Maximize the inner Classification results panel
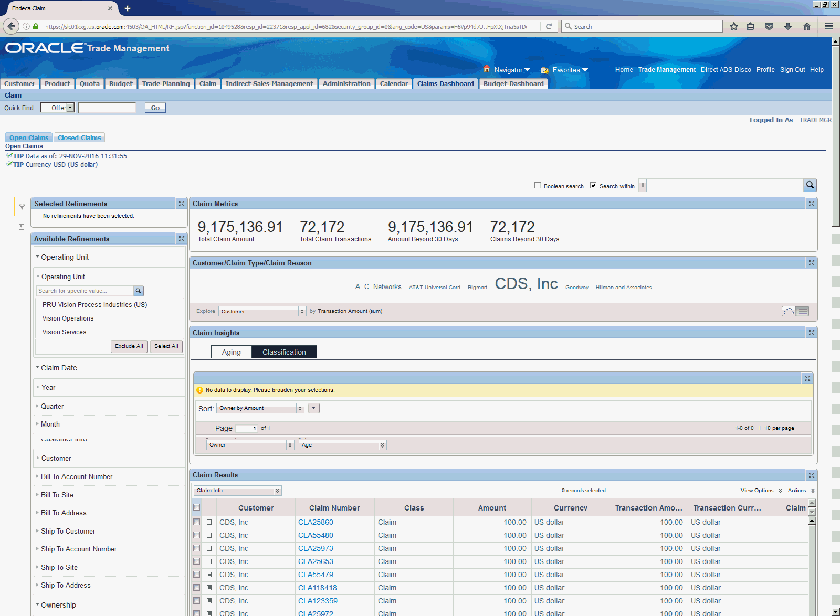This screenshot has height=616, width=840. coord(807,378)
